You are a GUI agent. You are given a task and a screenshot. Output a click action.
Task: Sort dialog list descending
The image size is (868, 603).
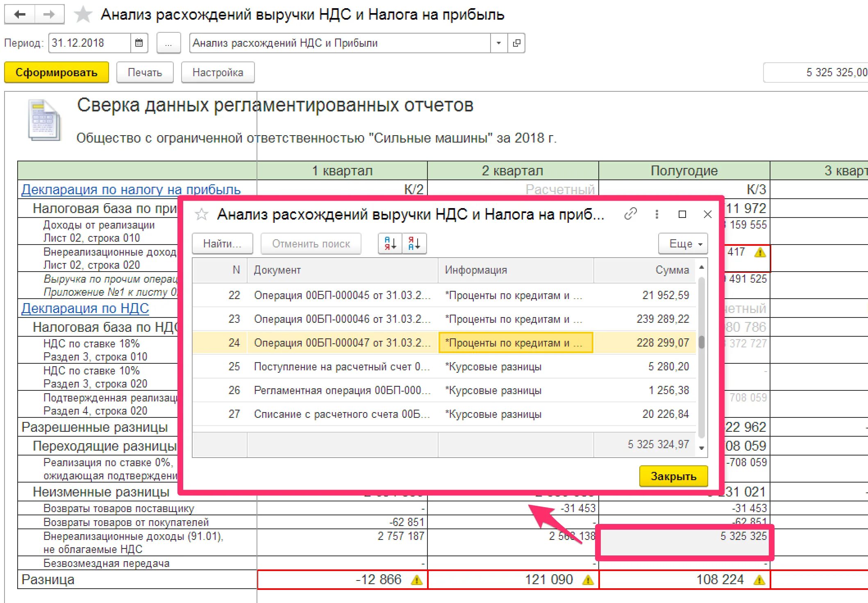tap(414, 244)
